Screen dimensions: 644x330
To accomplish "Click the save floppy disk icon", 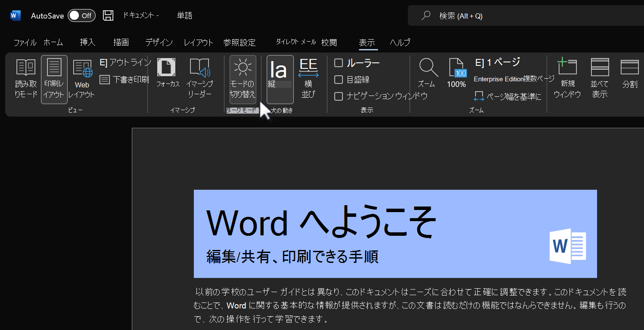I will [x=108, y=15].
